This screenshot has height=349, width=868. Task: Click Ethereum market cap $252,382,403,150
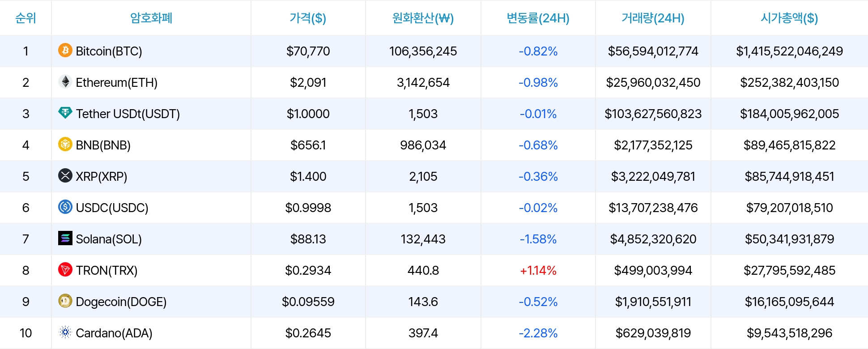(789, 83)
